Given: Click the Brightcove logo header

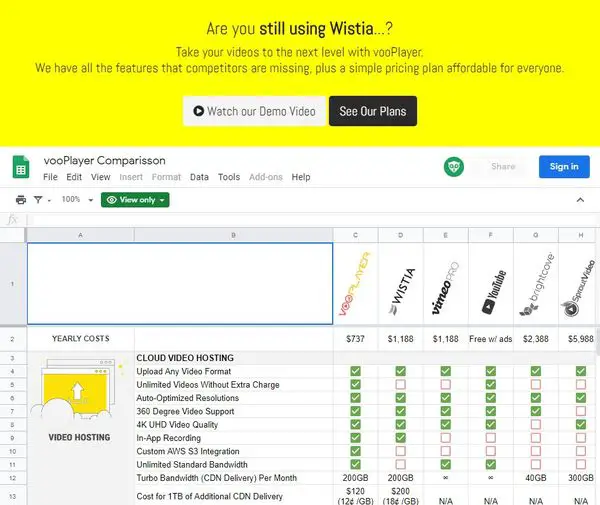Looking at the screenshot, I should 536,283.
